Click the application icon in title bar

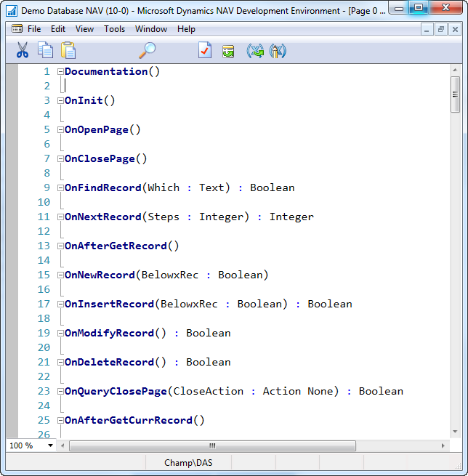[x=12, y=11]
